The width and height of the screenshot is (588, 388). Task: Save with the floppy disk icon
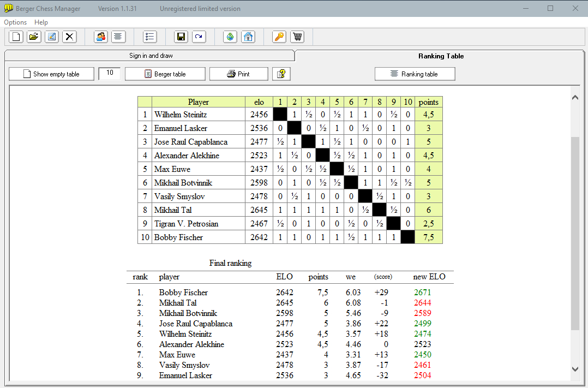(x=181, y=37)
